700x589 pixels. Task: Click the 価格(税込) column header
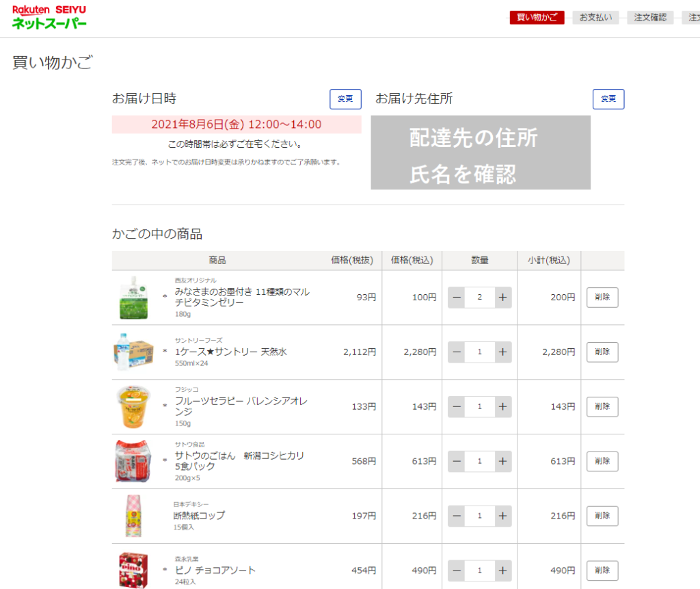click(x=412, y=260)
